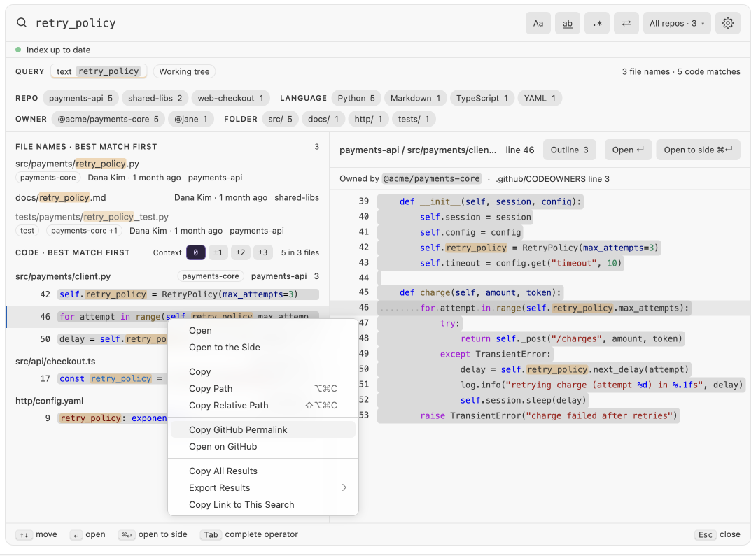
Task: Choose Copy Link to This Search
Action: [262, 505]
